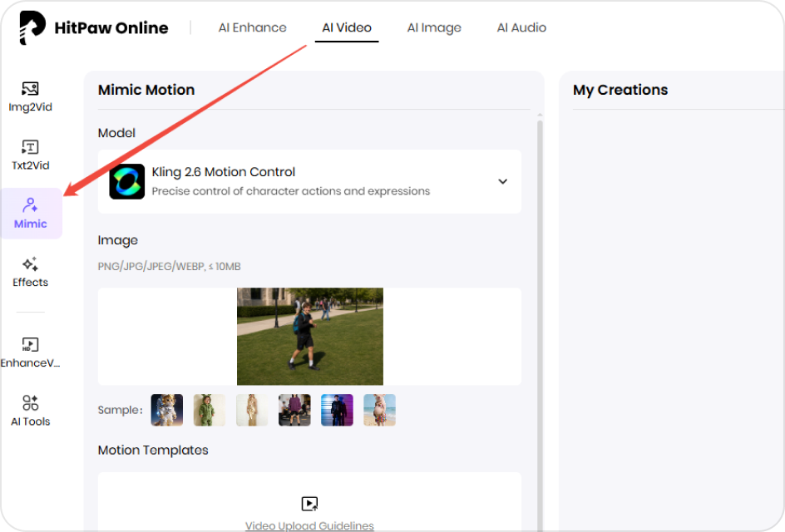This screenshot has width=785, height=532.
Task: Choose the astronaut cat sample image
Action: coord(166,410)
